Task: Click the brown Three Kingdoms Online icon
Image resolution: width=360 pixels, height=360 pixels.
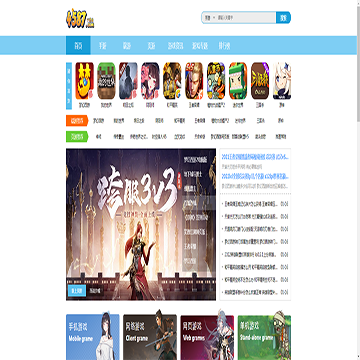Action: tap(260, 81)
